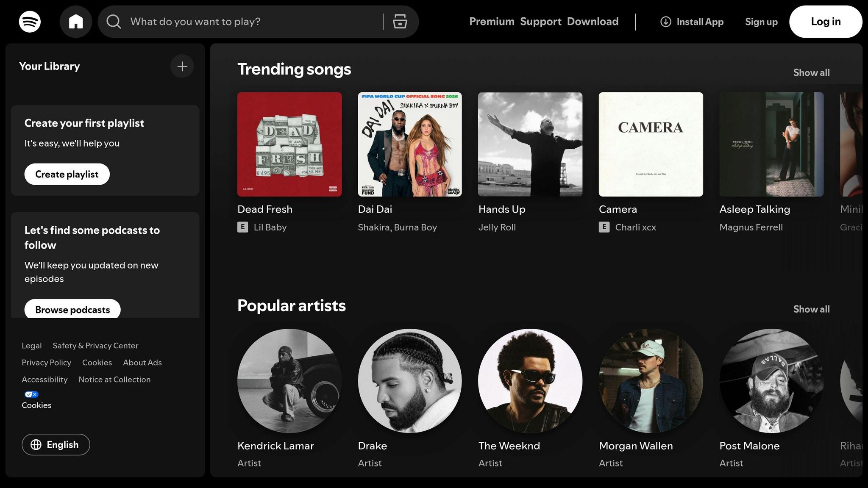Click 'Camera' song title
Viewport: 868px width, 488px height.
click(x=618, y=209)
